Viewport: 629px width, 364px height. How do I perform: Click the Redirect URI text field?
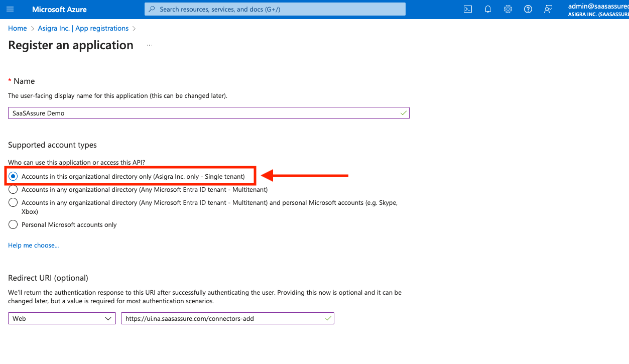point(221,318)
